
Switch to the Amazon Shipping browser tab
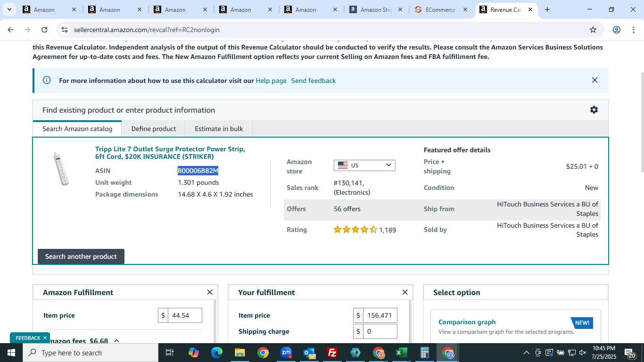pyautogui.click(x=376, y=9)
